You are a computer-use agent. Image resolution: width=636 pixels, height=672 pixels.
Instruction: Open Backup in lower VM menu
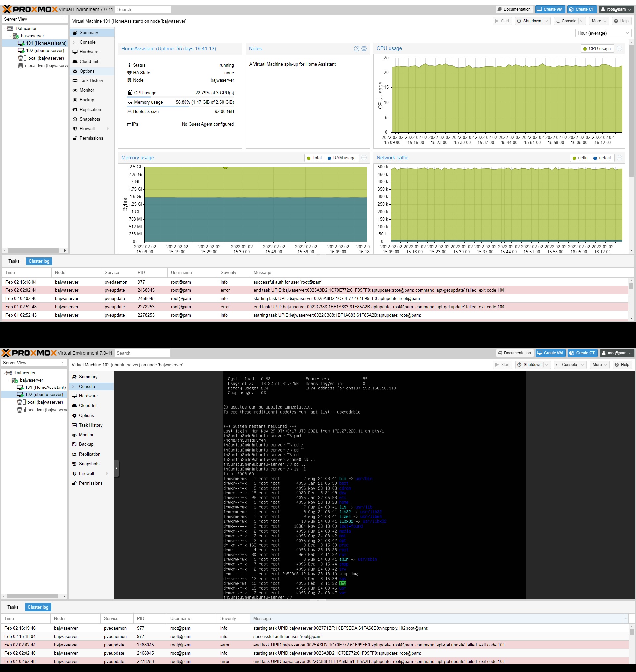[86, 444]
